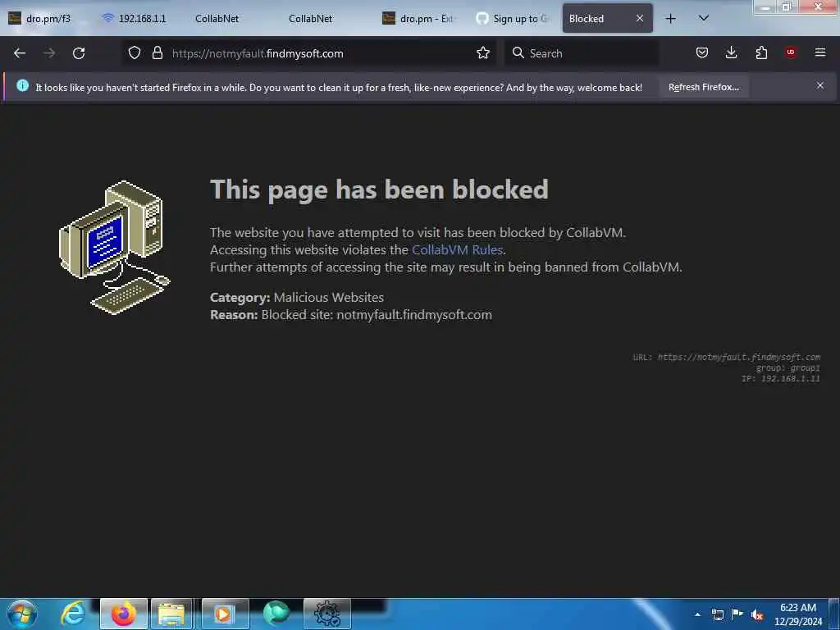Screen dimensions: 840x630
Task: Open the extensions puzzle-piece menu
Action: 761,52
